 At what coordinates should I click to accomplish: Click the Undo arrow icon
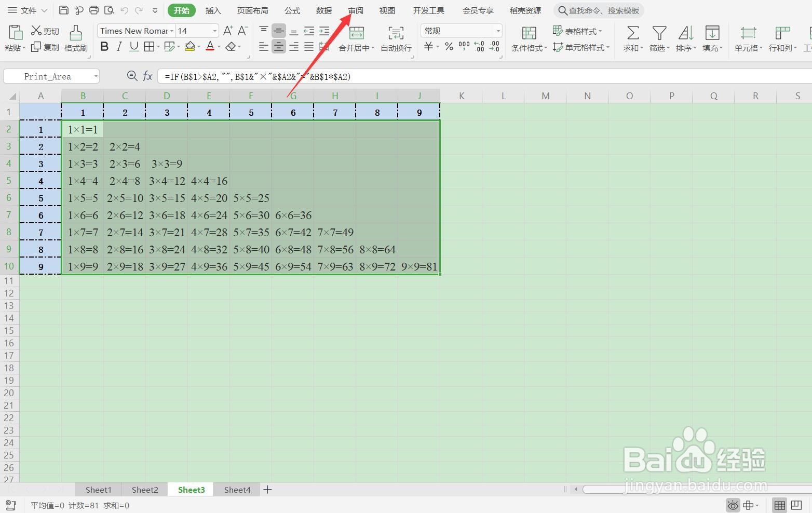tap(124, 10)
